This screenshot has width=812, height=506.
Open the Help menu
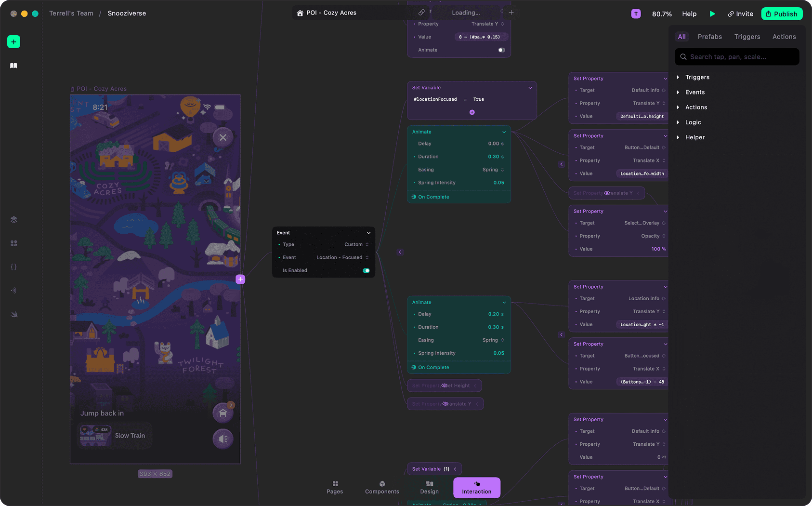coord(689,14)
